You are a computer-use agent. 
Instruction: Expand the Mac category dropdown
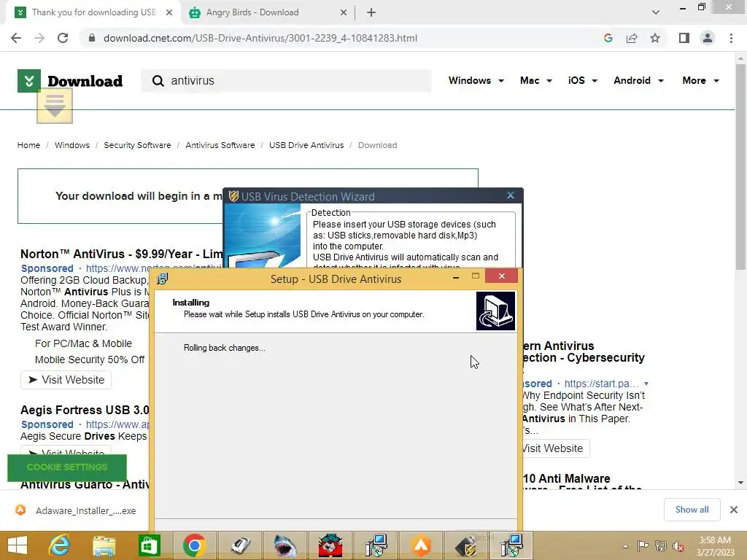(x=536, y=80)
